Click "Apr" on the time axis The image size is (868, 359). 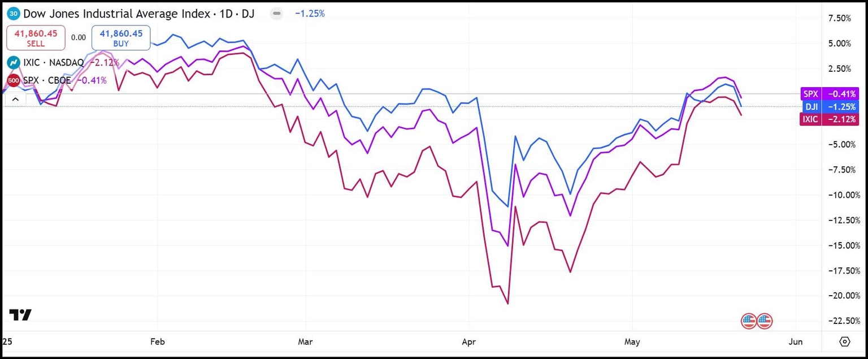pyautogui.click(x=468, y=341)
